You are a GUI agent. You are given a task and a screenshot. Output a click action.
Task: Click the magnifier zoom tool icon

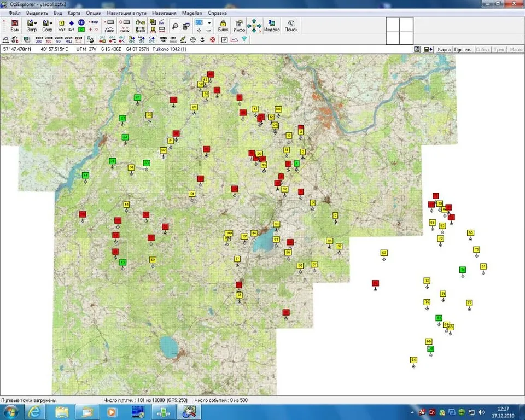click(x=175, y=26)
